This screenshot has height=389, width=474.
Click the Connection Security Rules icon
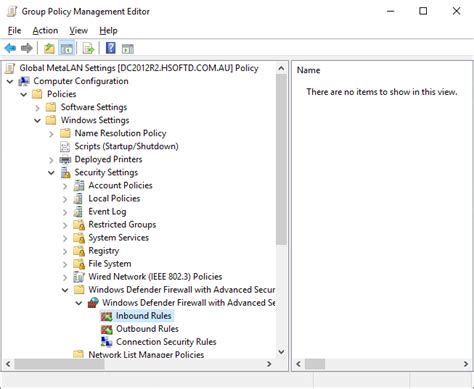click(x=107, y=342)
